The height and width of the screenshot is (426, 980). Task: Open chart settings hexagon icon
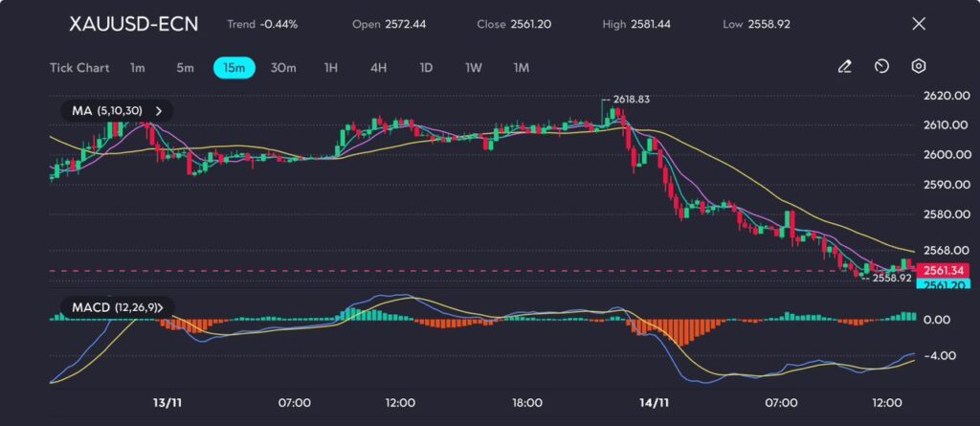click(918, 67)
